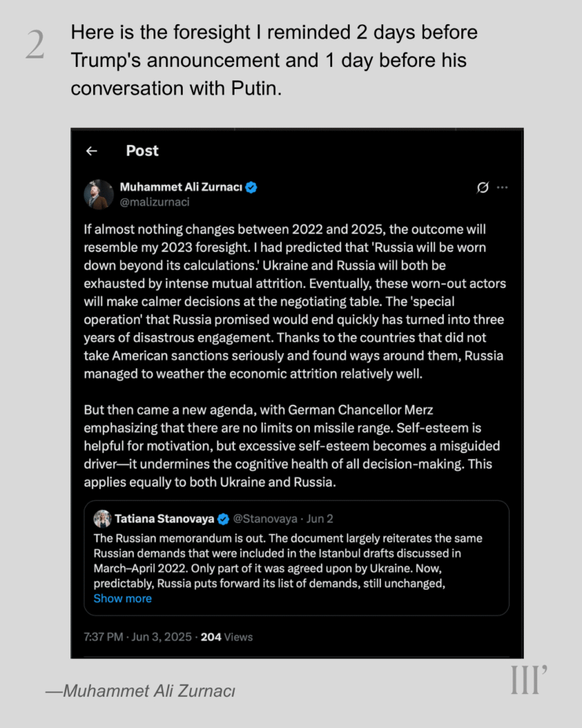The height and width of the screenshot is (728, 582).
Task: Click the back arrow beside Post
Action: pos(91,151)
